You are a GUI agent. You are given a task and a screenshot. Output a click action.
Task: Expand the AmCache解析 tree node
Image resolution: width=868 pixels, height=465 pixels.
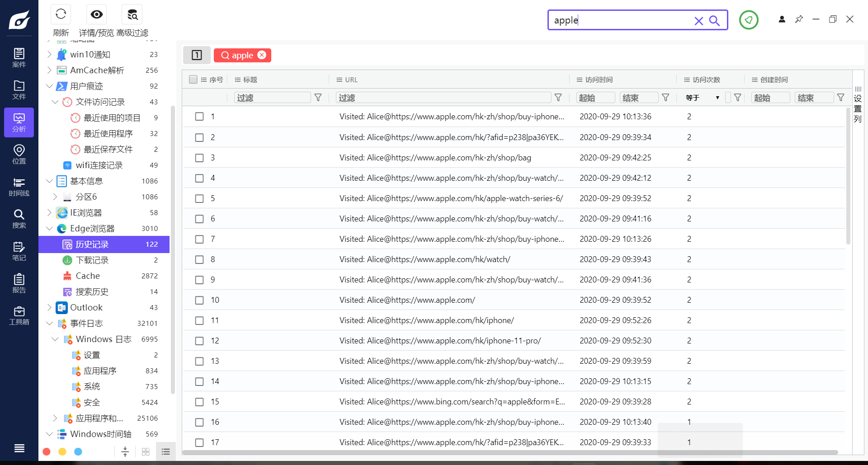point(49,70)
